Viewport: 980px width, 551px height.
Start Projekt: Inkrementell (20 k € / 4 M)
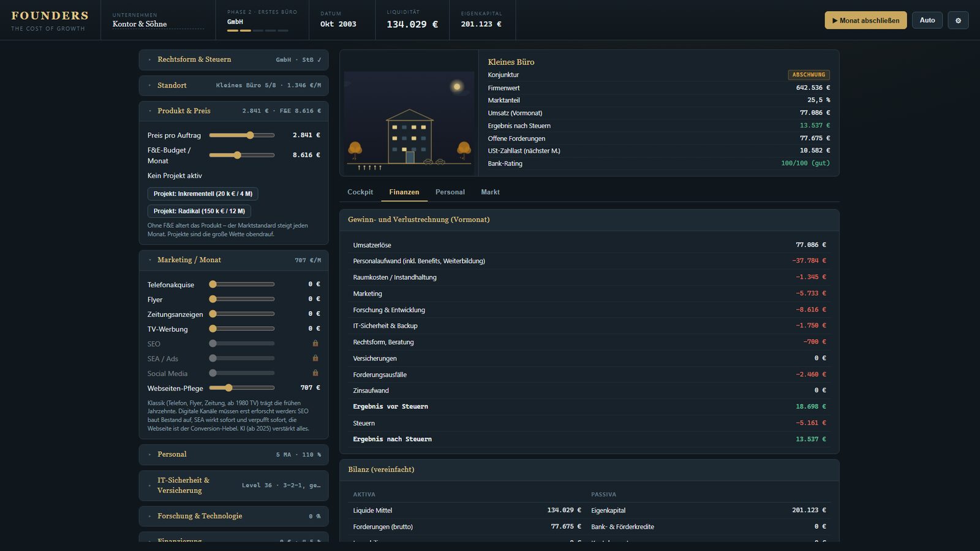tap(203, 194)
